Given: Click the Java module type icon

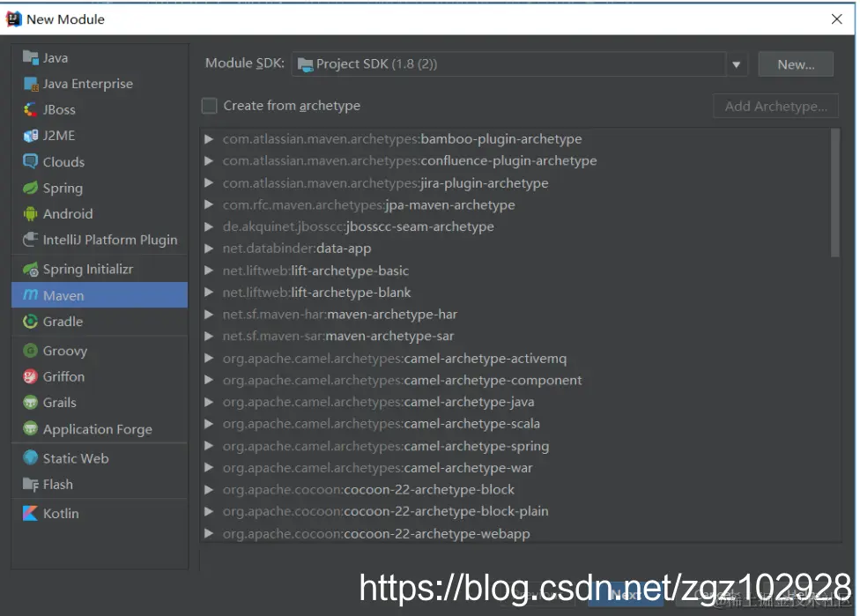Looking at the screenshot, I should pyautogui.click(x=30, y=57).
